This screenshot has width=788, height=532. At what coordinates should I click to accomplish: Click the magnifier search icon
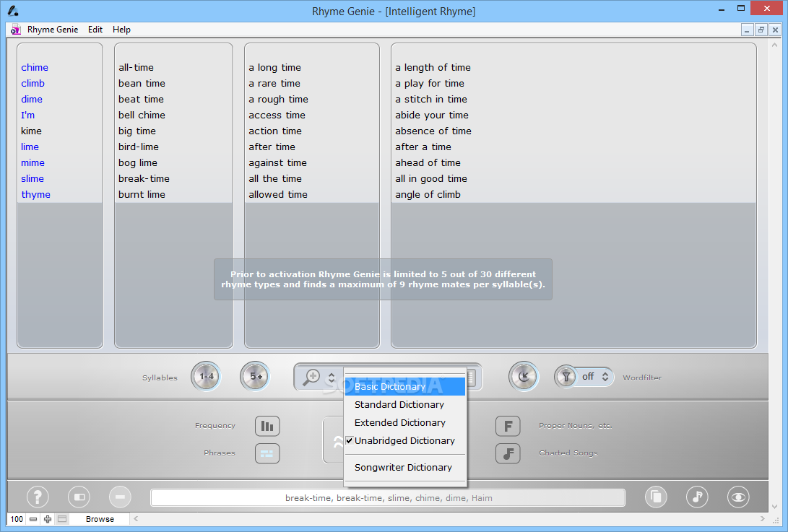[311, 377]
